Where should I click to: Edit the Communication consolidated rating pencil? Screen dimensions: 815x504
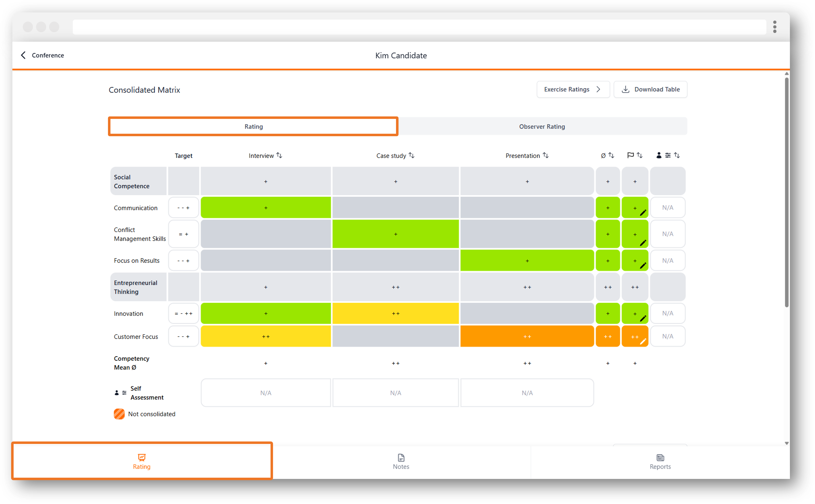click(x=643, y=212)
